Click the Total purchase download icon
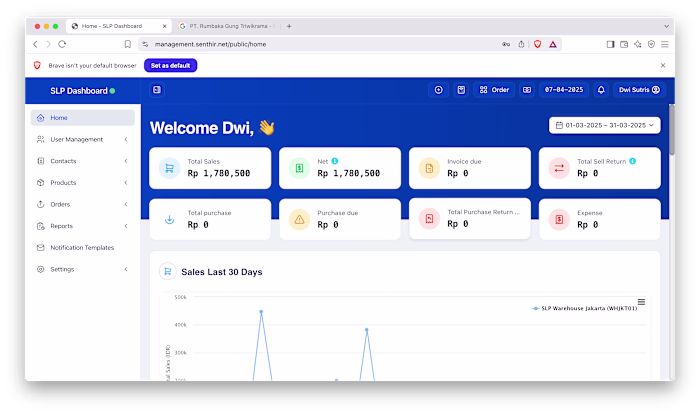 170,220
